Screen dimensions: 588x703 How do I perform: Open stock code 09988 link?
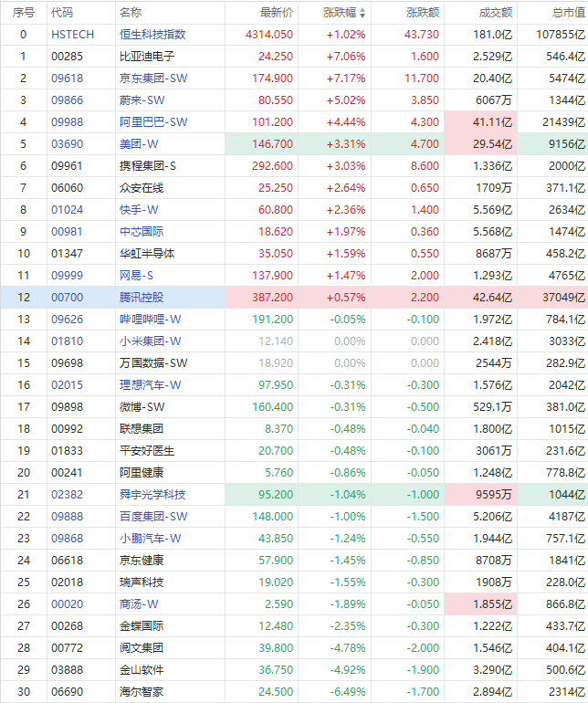coord(68,122)
